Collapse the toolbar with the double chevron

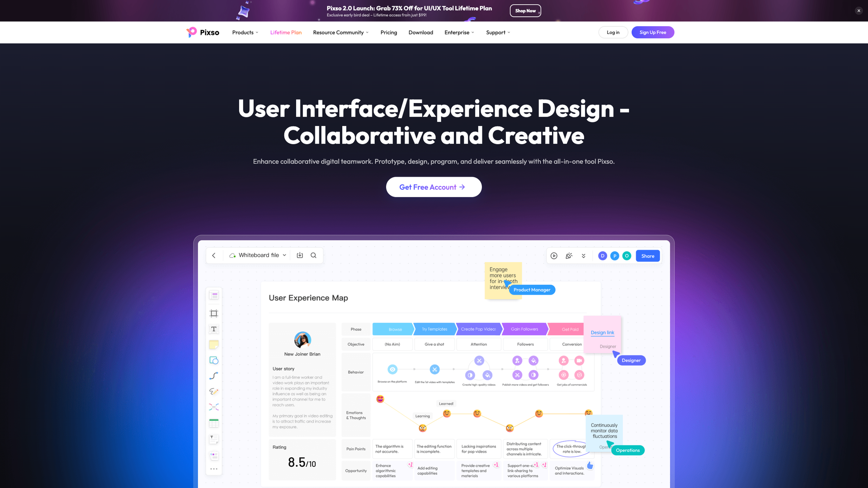[583, 256]
